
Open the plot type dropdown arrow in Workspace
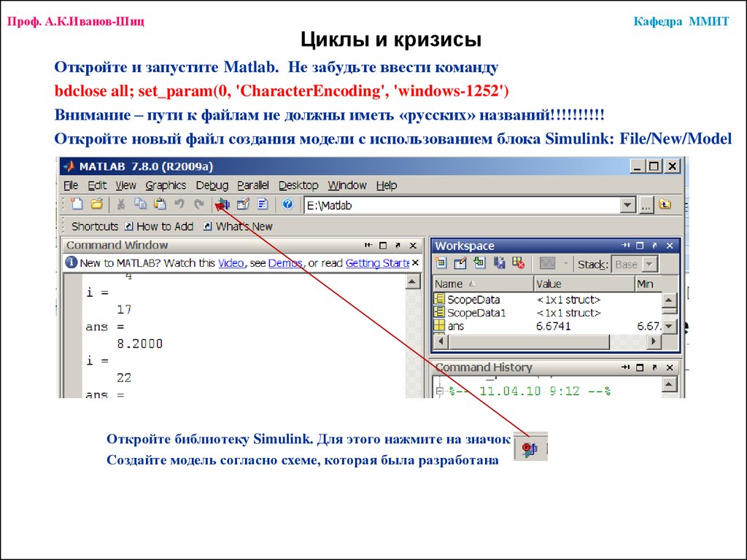[x=565, y=263]
